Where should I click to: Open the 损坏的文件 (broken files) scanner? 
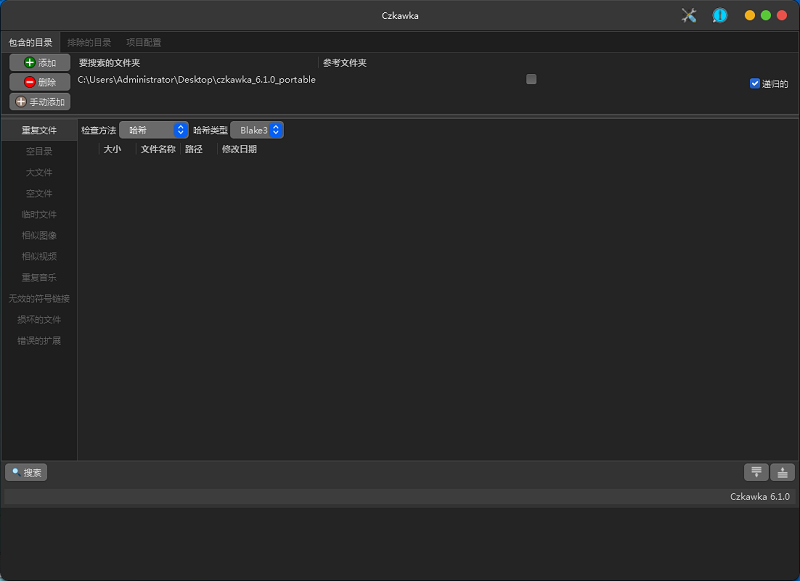(x=38, y=319)
